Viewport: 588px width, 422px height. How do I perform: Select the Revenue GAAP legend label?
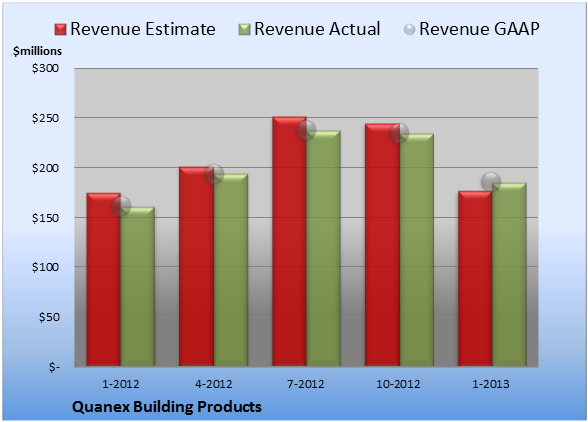pyautogui.click(x=480, y=29)
